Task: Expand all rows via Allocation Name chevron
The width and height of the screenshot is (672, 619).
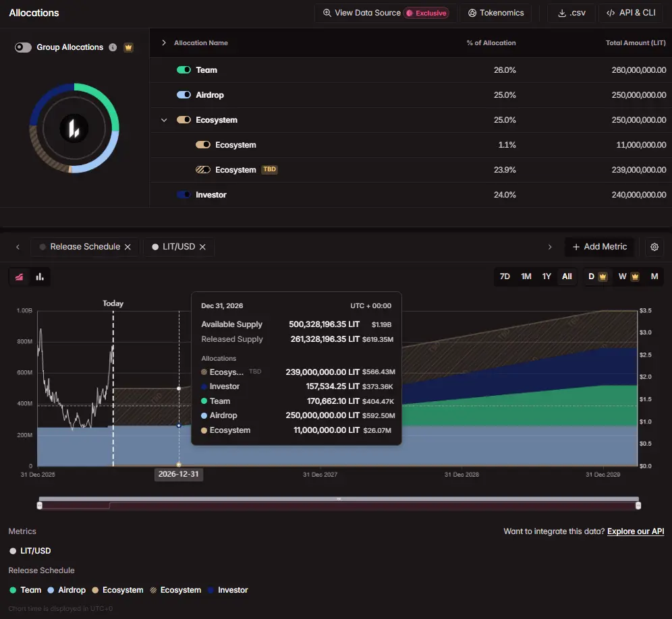Action: tap(164, 43)
